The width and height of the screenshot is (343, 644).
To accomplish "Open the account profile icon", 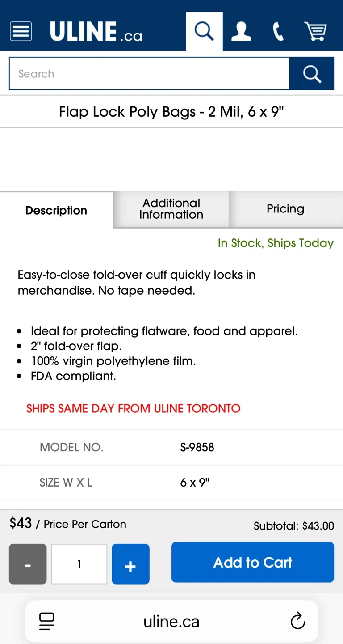I will (241, 32).
